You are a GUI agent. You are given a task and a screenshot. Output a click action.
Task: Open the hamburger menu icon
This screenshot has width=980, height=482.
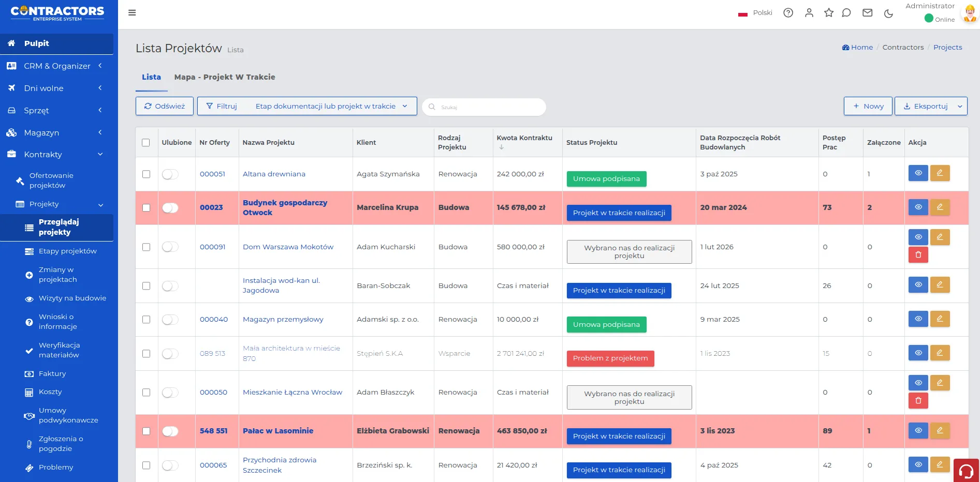click(132, 12)
